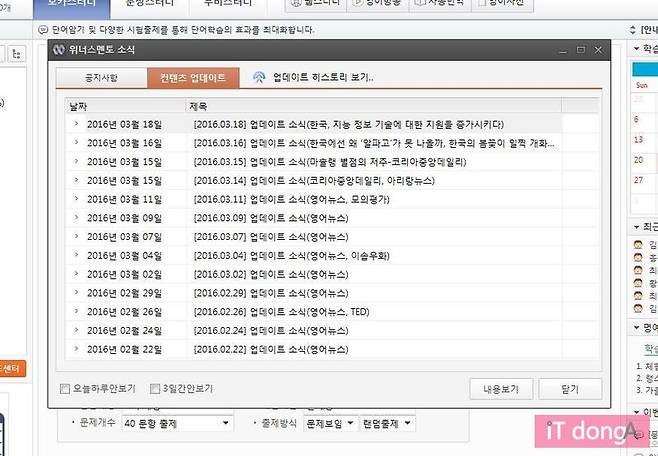The height and width of the screenshot is (456, 658).
Task: Pick day 20 in the calendar
Action: tap(638, 160)
